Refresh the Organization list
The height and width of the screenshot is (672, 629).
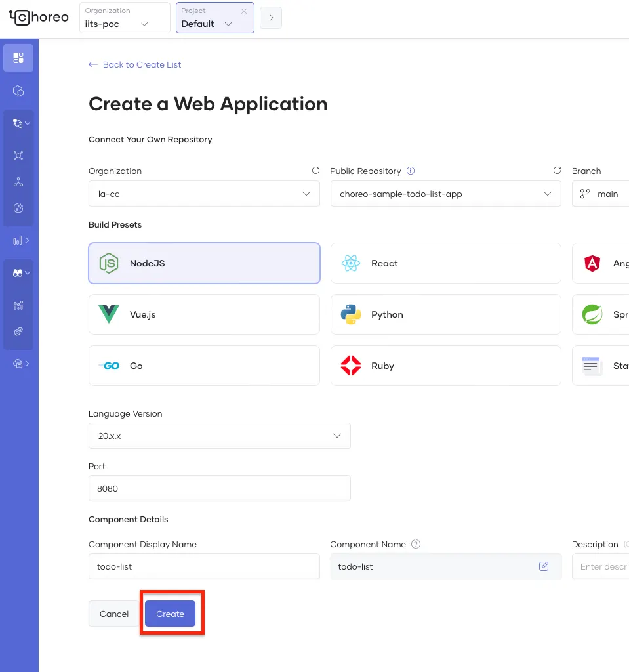[315, 171]
